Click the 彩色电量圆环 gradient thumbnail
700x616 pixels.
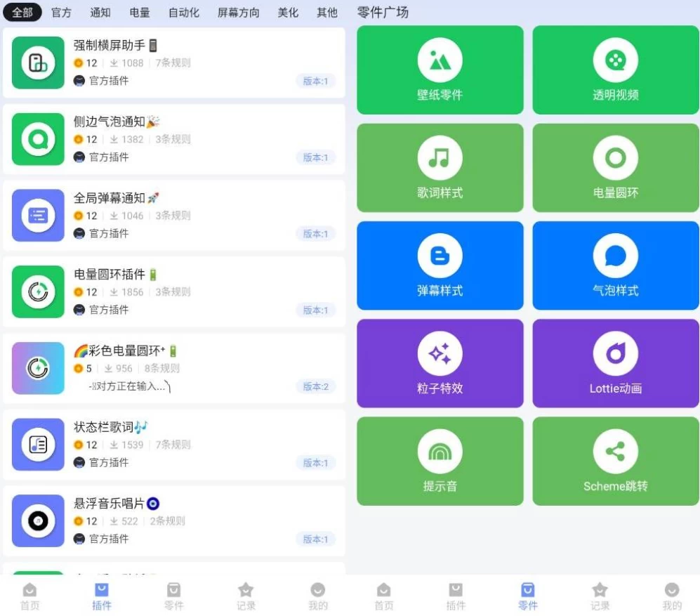pos(38,368)
